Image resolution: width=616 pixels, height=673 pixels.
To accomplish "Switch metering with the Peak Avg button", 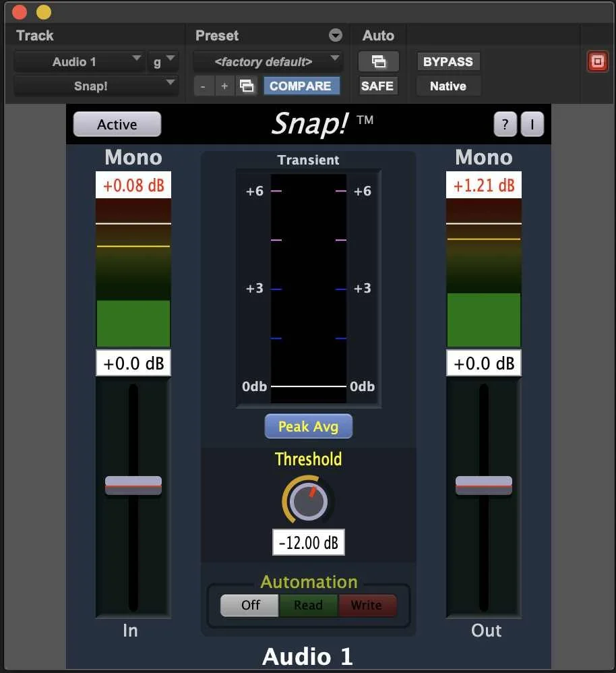I will 308,426.
